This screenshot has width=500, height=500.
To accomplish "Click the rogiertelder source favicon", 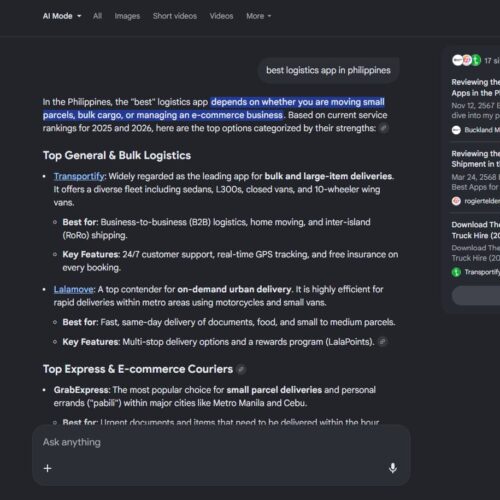I will [x=456, y=201].
